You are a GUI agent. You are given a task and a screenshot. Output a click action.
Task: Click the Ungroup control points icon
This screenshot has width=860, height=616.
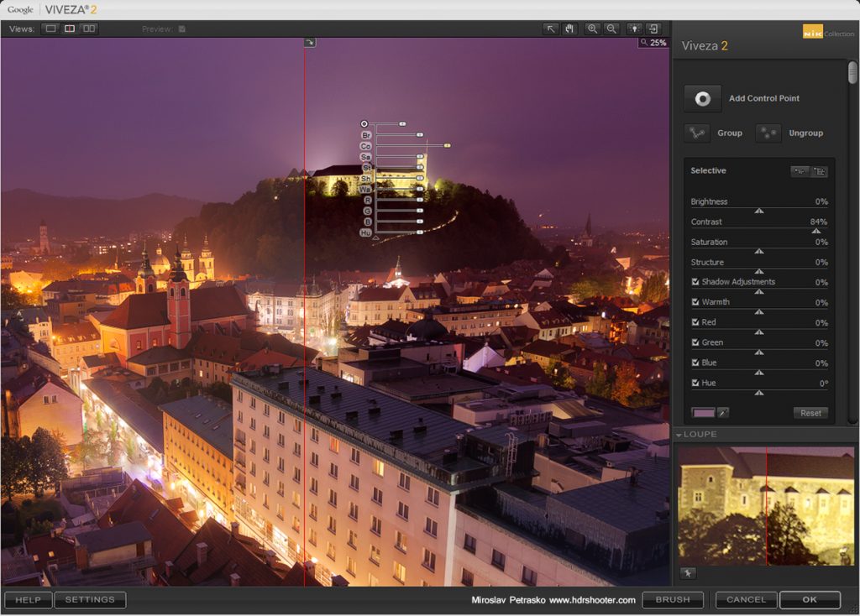(768, 133)
